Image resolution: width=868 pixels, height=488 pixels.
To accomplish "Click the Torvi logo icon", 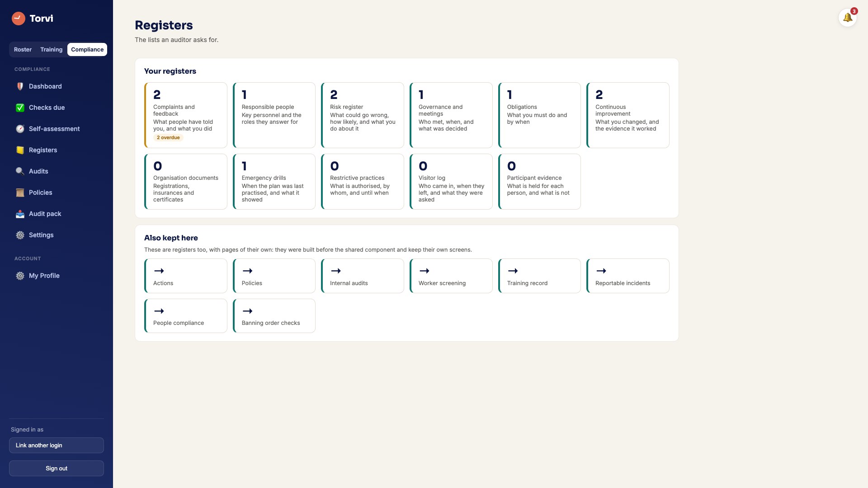I will [18, 19].
